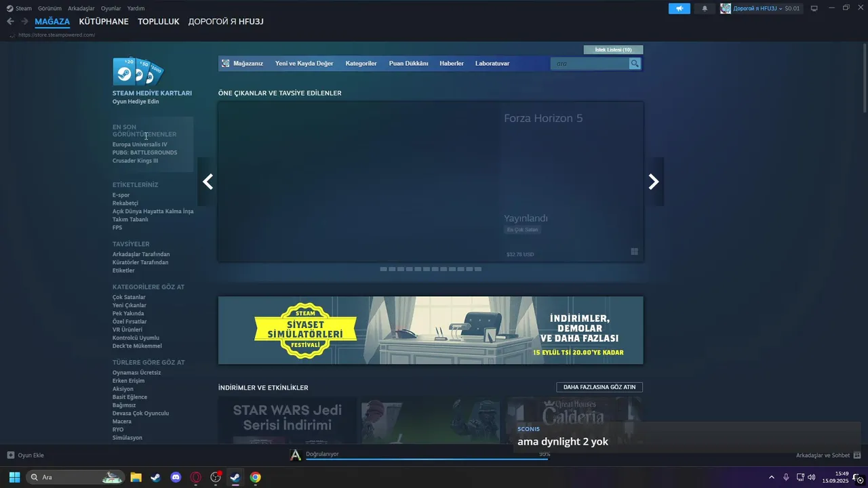Click the user avatar in the top bar
Viewport: 868px width, 488px height.
(726, 8)
